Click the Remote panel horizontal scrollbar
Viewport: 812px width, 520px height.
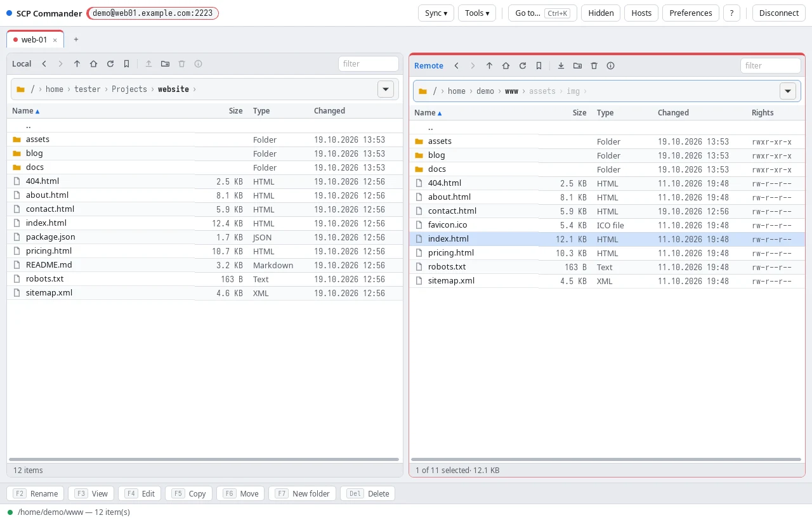(606, 459)
